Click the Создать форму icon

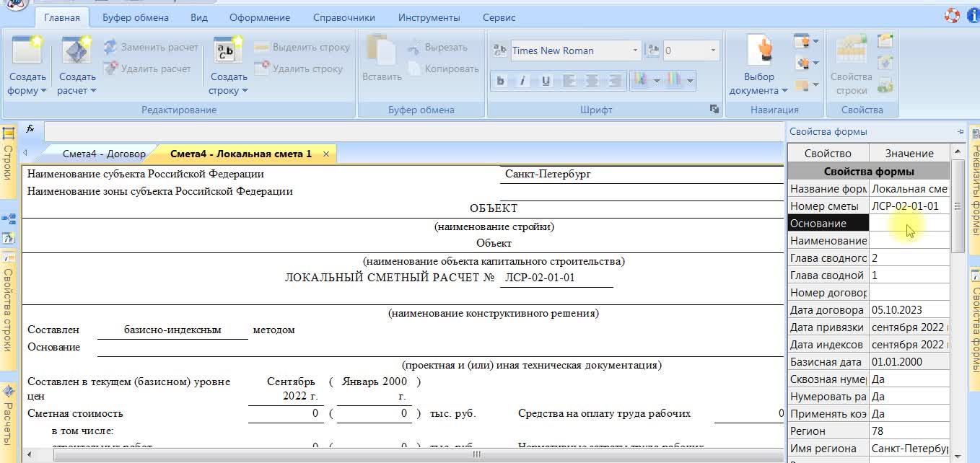coord(27,51)
